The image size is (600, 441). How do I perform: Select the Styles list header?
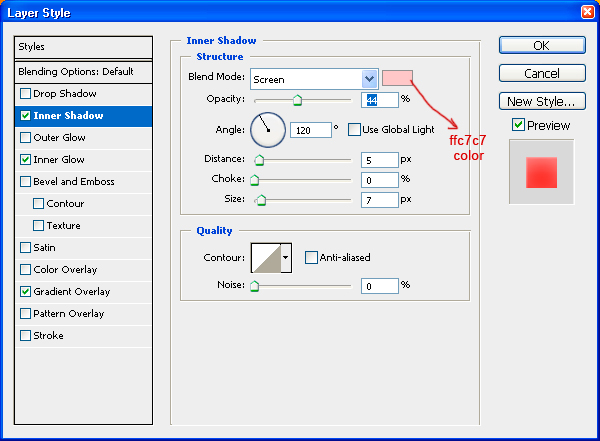point(83,47)
